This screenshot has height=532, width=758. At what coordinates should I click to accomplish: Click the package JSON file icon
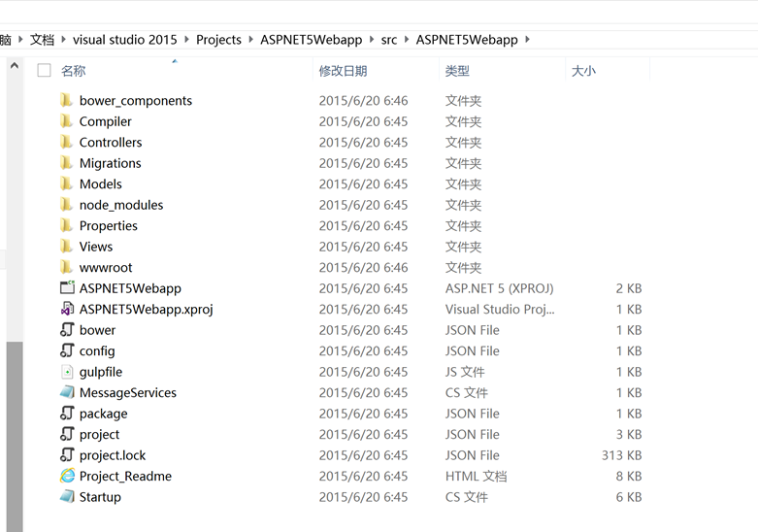tap(67, 413)
